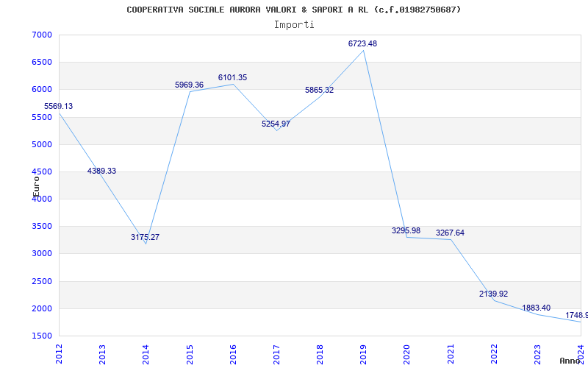
Task: Click x-axis year 2014
Action: (x=146, y=354)
